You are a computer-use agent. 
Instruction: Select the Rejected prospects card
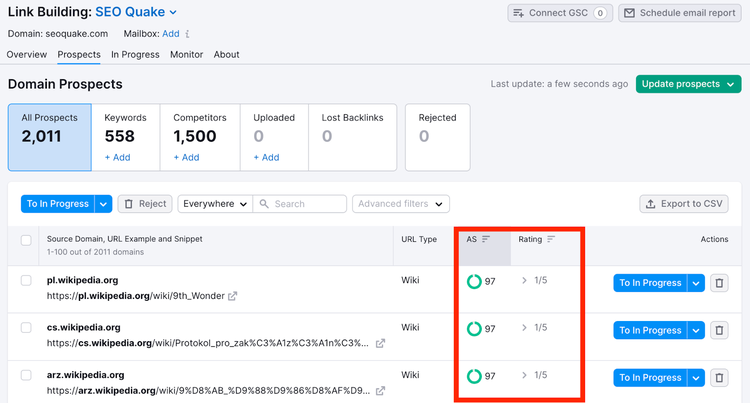tap(438, 137)
